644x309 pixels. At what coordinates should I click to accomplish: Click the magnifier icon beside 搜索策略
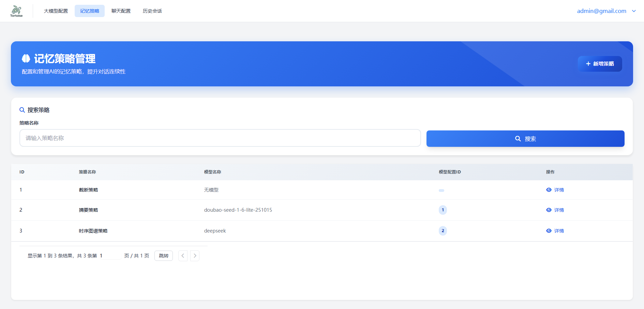tap(22, 110)
